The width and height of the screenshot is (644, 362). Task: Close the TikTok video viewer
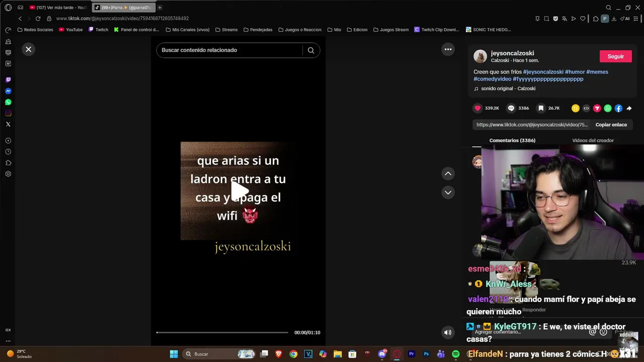tap(28, 49)
